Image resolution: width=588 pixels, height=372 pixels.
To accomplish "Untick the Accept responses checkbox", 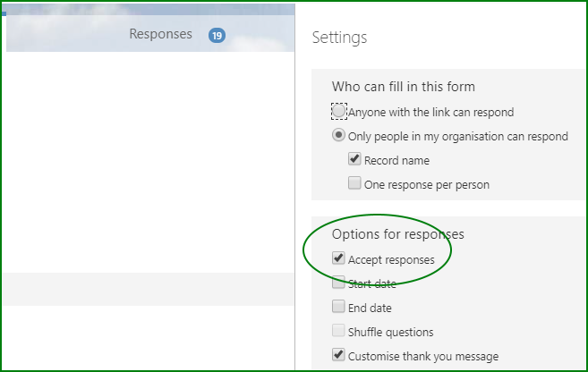I will pyautogui.click(x=338, y=258).
